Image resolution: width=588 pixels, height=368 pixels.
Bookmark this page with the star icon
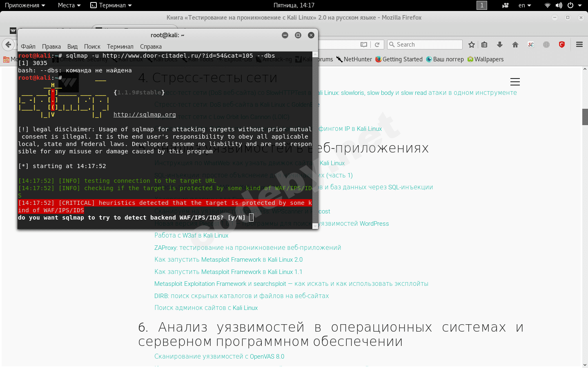click(472, 45)
